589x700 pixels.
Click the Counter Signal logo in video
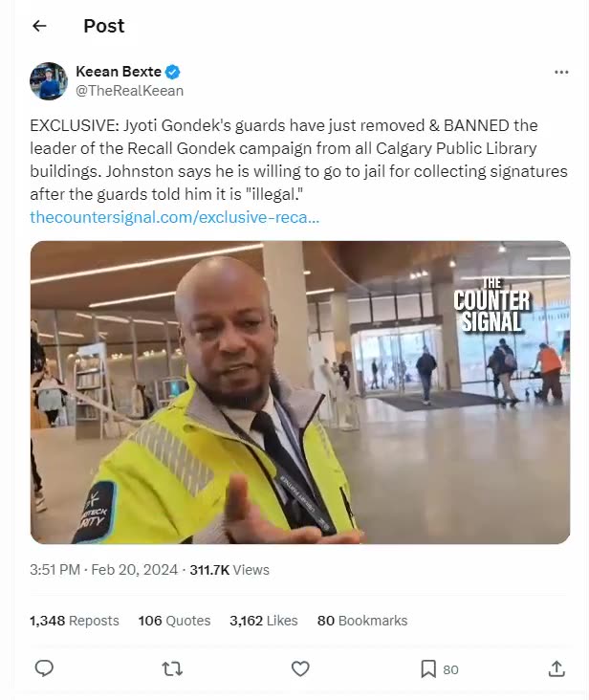pyautogui.click(x=491, y=305)
